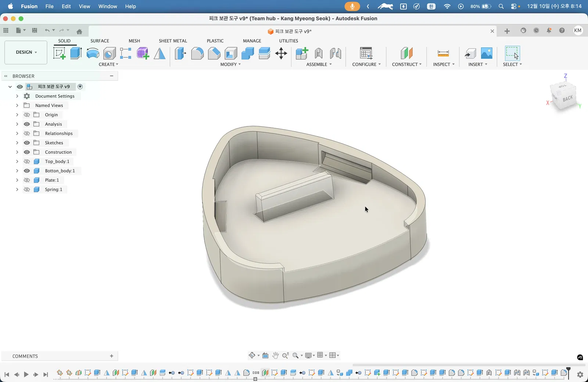This screenshot has height=382, width=588.
Task: Toggle visibility of root component 피크 보관 도구 v9
Action: tap(20, 87)
